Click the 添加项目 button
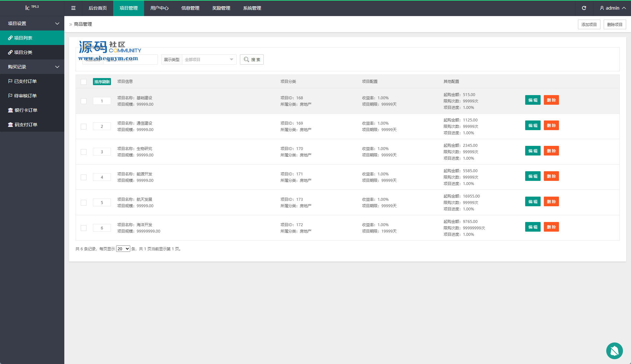631x364 pixels. pos(589,24)
